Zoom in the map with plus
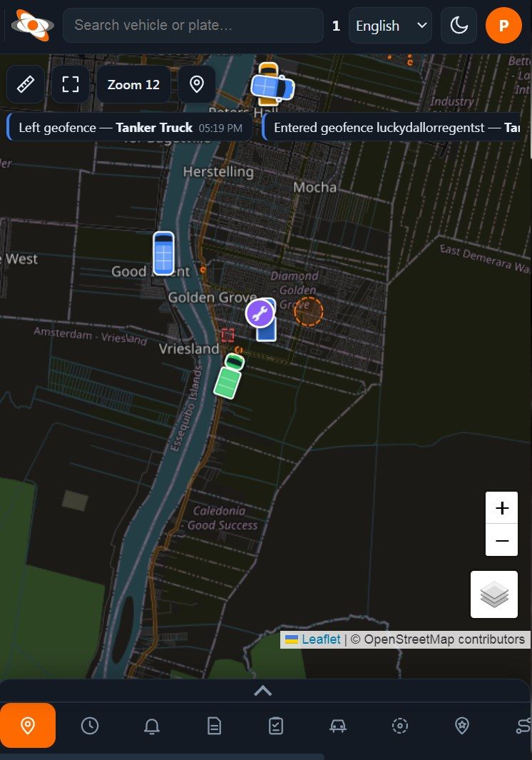532x760 pixels. click(x=502, y=508)
